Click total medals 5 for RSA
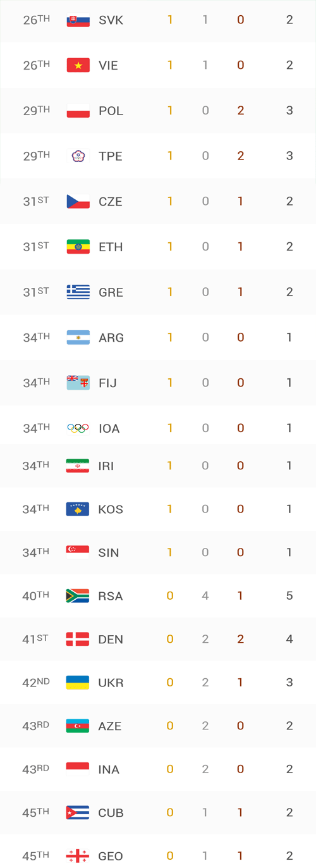This screenshot has width=316, height=868. (x=289, y=596)
